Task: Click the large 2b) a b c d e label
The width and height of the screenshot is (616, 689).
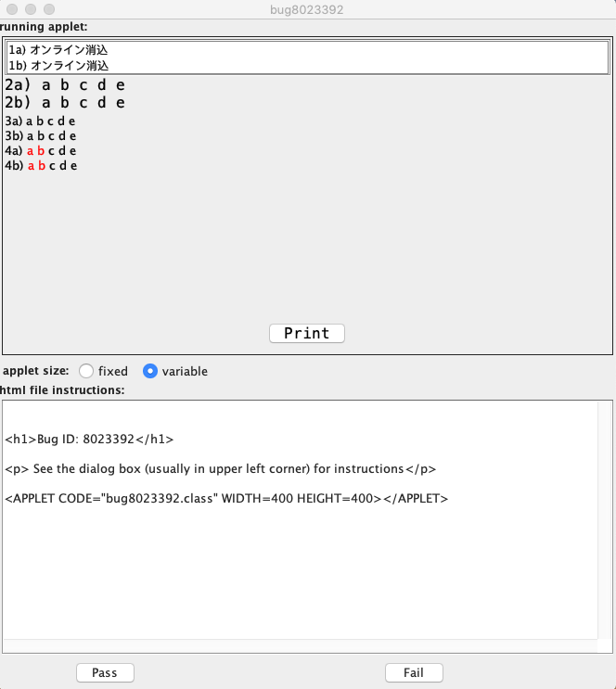Action: tap(65, 103)
